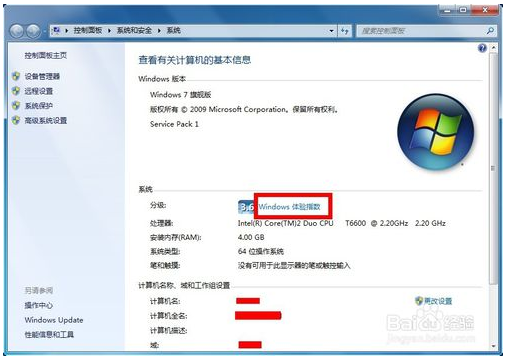Click 系统 in the breadcrumb path
Viewport: 508px width, 361px height.
[173, 31]
